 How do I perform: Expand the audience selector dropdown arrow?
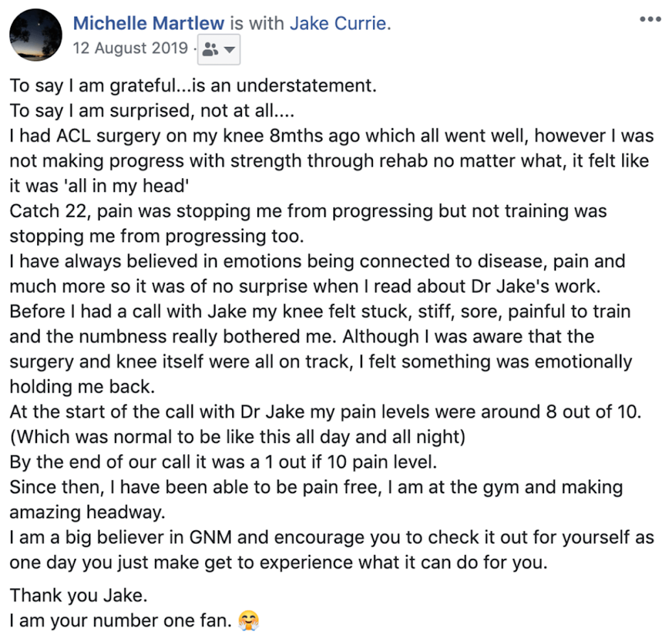(229, 49)
